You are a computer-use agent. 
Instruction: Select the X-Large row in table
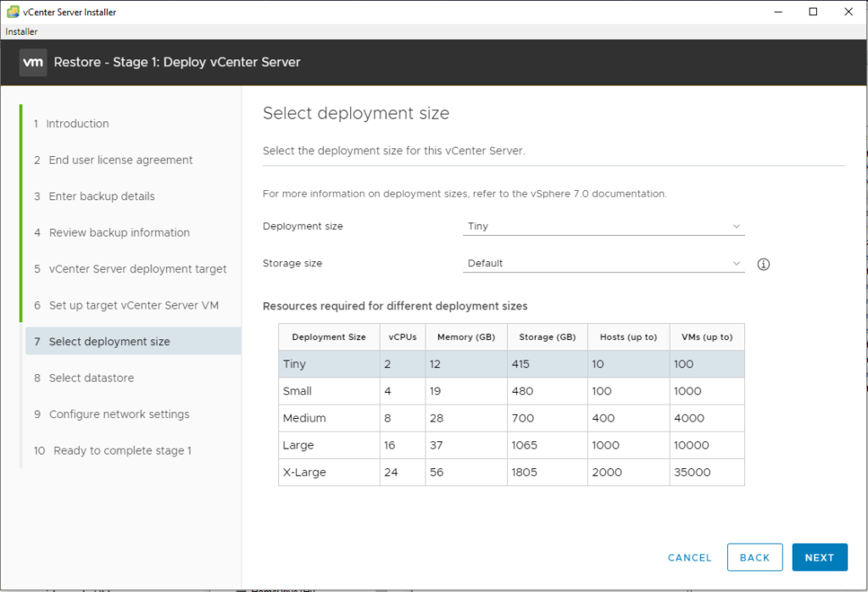(511, 472)
